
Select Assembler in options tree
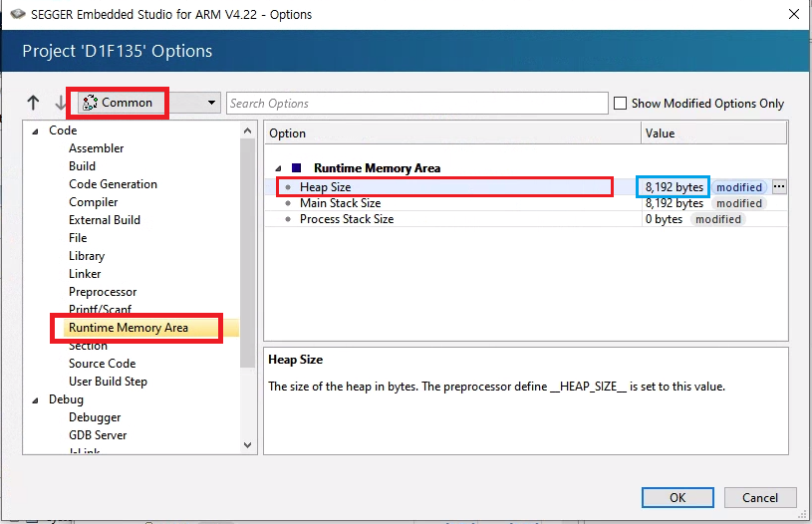click(x=97, y=148)
